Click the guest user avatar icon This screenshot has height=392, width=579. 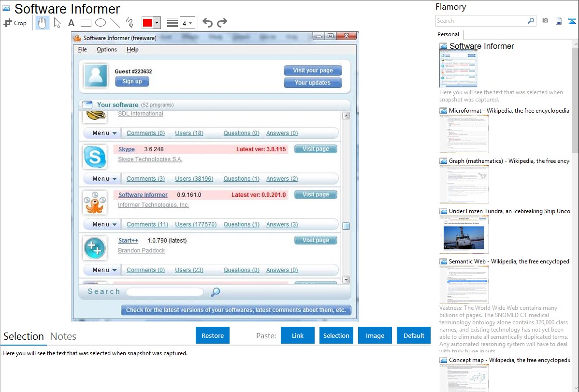coord(96,75)
